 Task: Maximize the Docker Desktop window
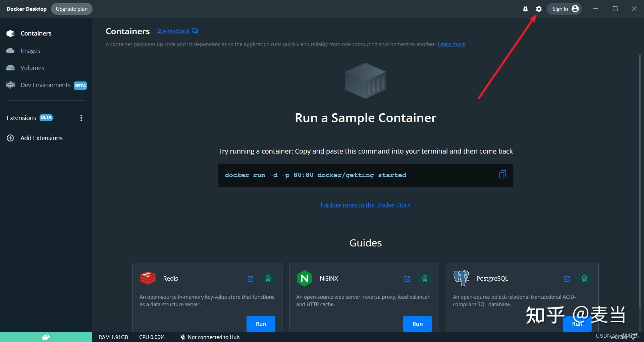615,9
